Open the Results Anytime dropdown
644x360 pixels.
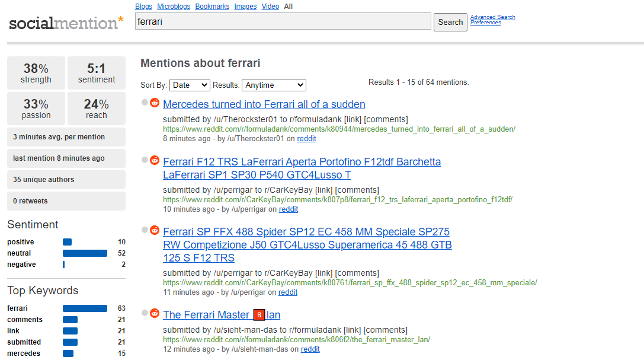pyautogui.click(x=274, y=85)
